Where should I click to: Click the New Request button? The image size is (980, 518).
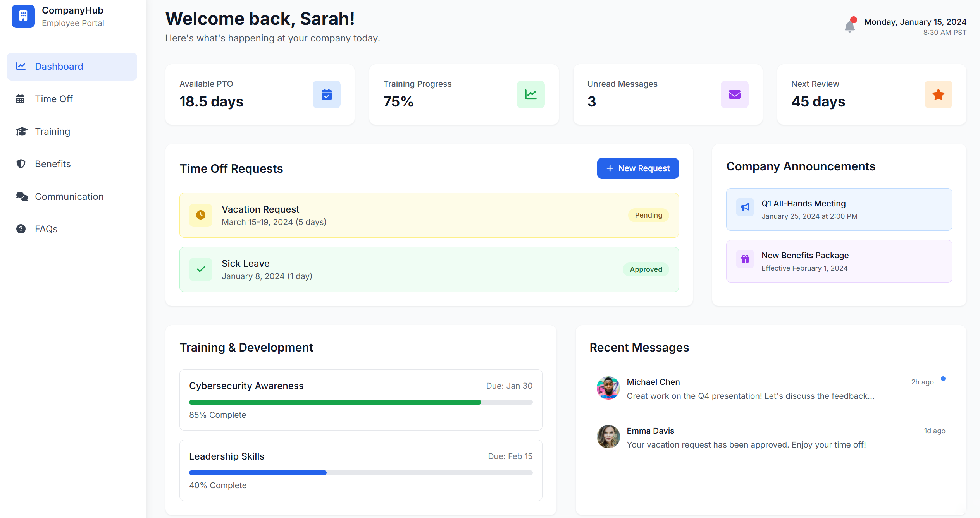(637, 168)
